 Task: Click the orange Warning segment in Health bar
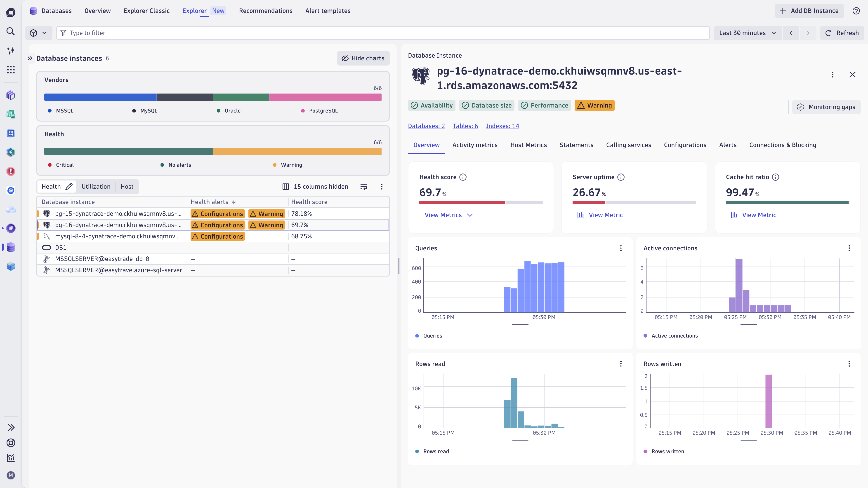tap(297, 151)
